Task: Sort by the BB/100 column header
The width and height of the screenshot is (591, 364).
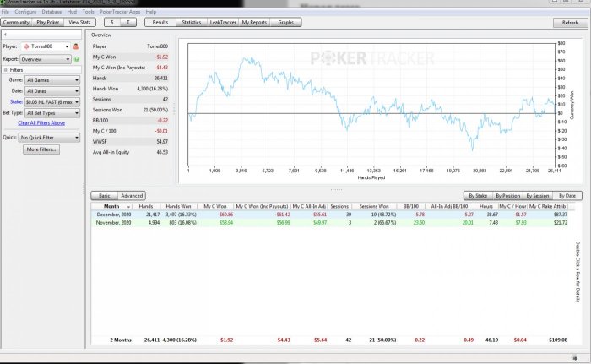Action: tap(411, 207)
